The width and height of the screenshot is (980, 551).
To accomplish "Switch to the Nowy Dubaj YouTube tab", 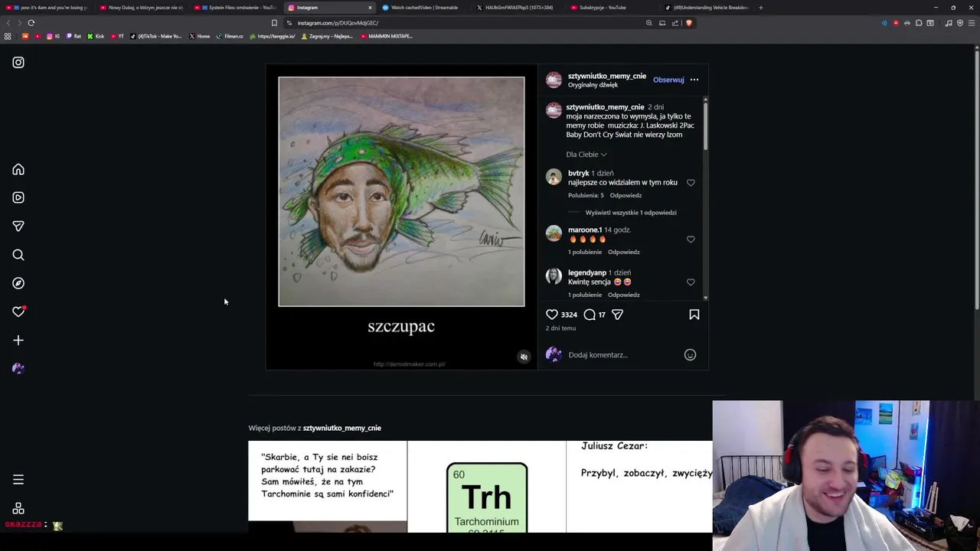I will click(142, 8).
